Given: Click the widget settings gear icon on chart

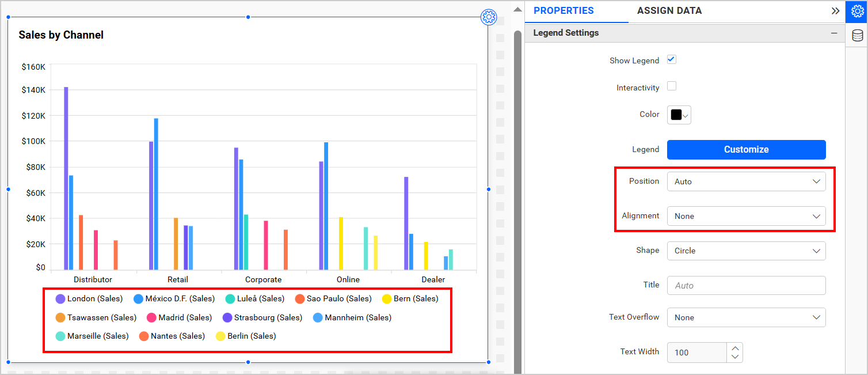Looking at the screenshot, I should point(489,17).
